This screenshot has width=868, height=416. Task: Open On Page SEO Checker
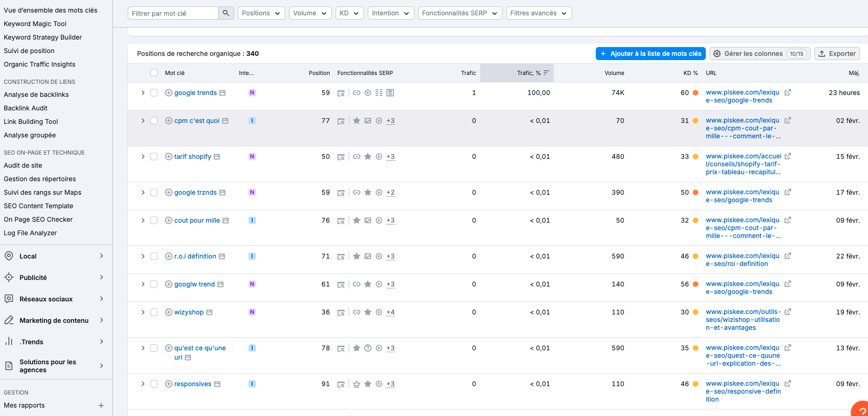(38, 219)
